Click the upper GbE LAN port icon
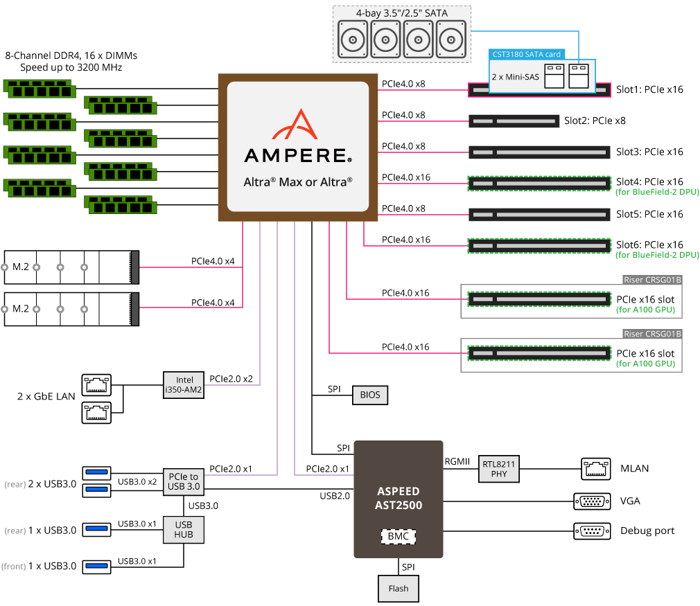 coord(96,385)
